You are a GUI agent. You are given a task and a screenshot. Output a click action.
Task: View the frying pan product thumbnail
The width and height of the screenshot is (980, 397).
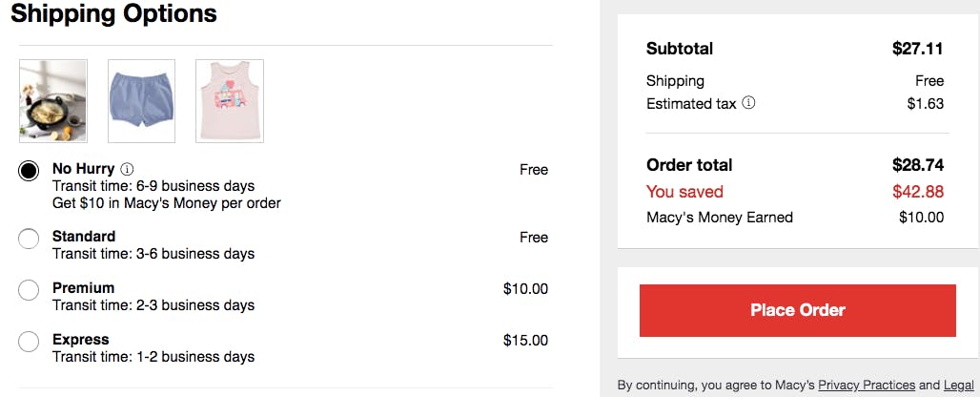click(x=53, y=101)
